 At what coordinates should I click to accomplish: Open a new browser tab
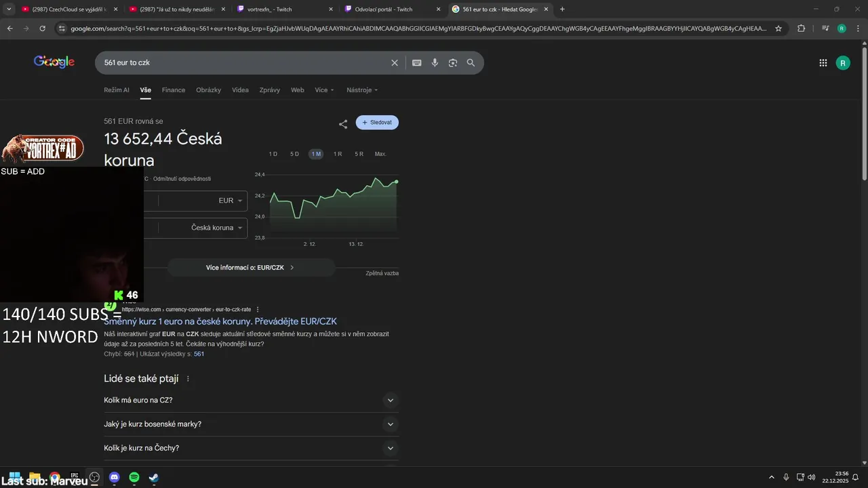(x=562, y=9)
